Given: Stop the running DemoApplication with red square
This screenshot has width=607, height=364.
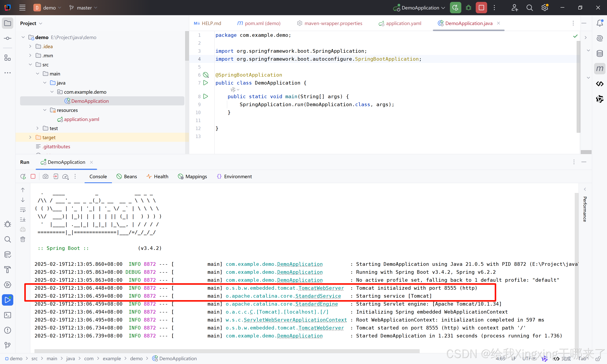Looking at the screenshot, I should coord(481,8).
